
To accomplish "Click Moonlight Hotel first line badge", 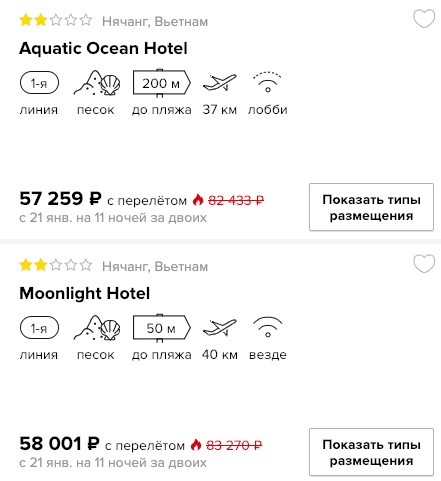I will pyautogui.click(x=39, y=328).
